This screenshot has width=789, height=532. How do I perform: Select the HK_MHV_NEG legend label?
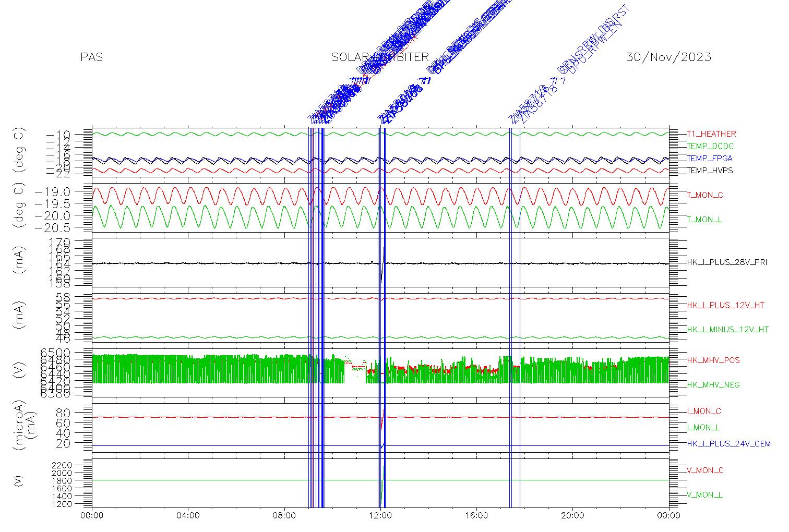point(713,385)
